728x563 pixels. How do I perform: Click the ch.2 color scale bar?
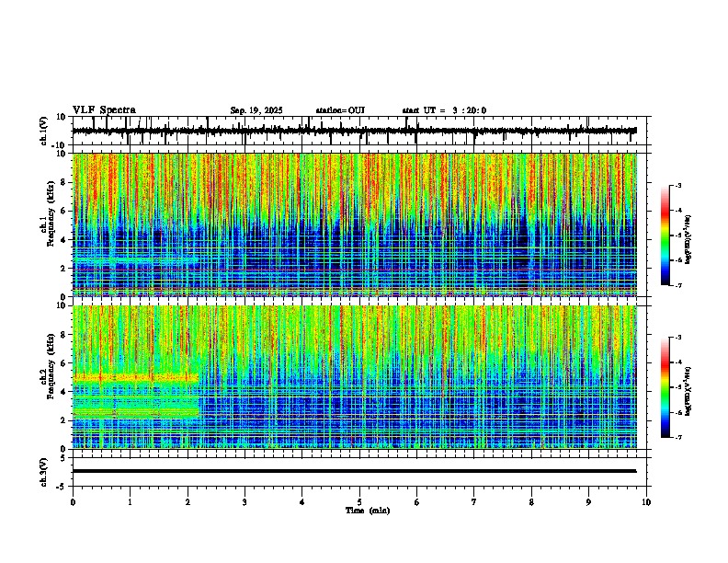[x=665, y=387]
